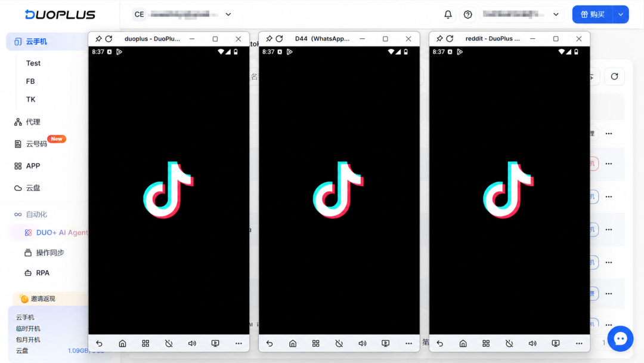Click volume icon in reddit window

click(532, 343)
